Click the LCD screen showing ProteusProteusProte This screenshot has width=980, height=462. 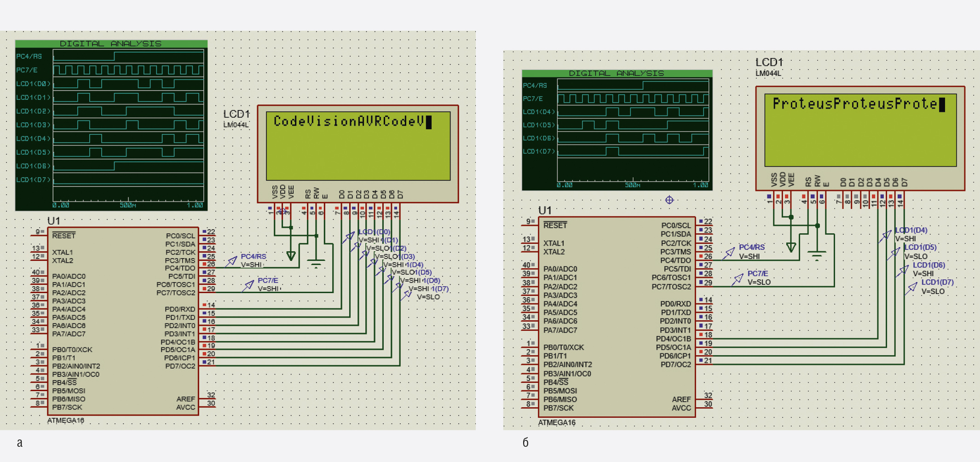[x=860, y=130]
